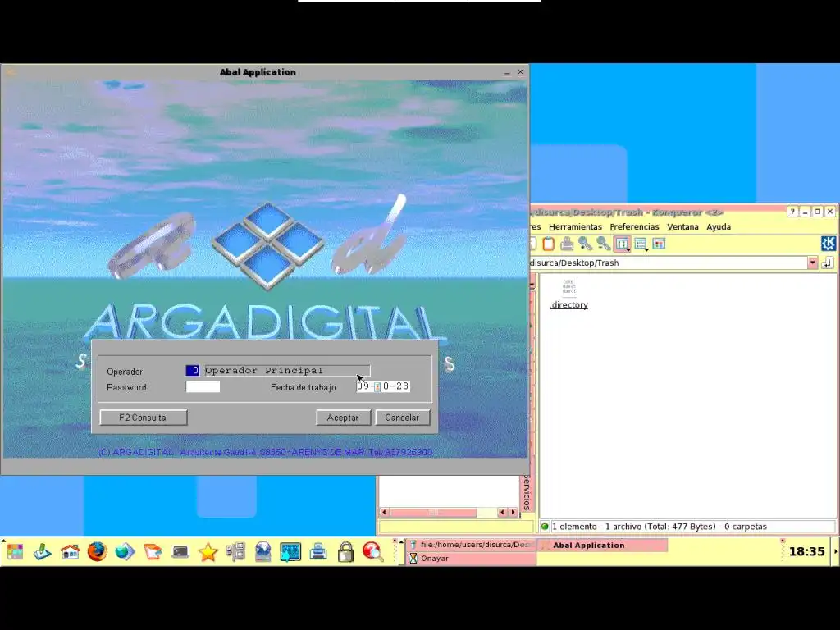Switch to the Onayar taskbar entry
This screenshot has height=630, width=840.
pos(472,558)
